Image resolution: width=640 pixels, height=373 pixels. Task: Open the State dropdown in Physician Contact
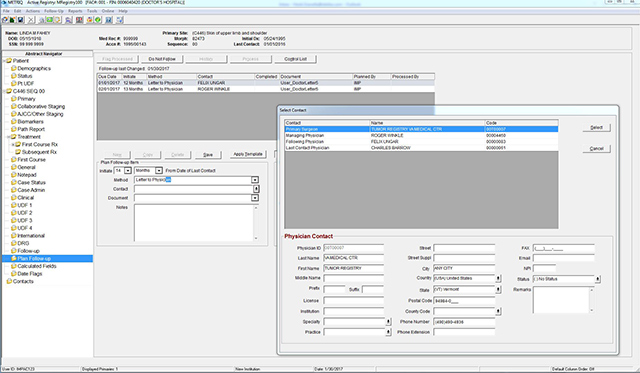(498, 289)
